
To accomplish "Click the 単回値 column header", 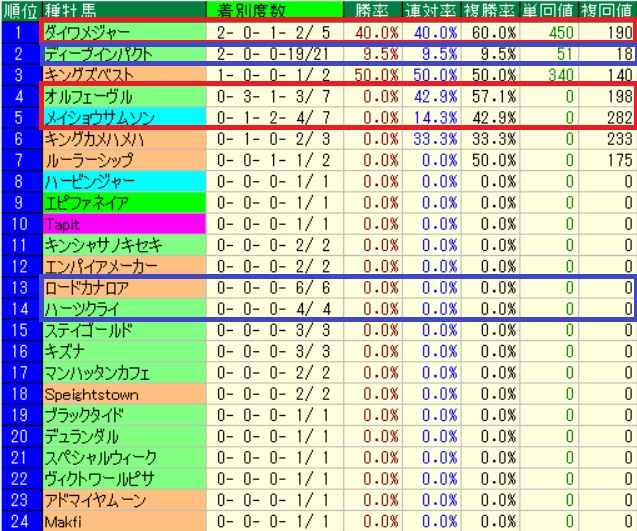I will click(548, 11).
